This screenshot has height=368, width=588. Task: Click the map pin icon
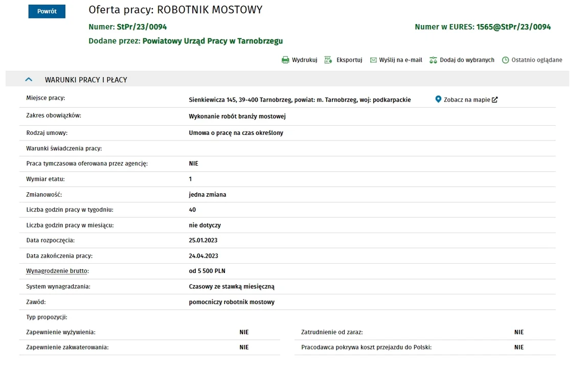438,99
